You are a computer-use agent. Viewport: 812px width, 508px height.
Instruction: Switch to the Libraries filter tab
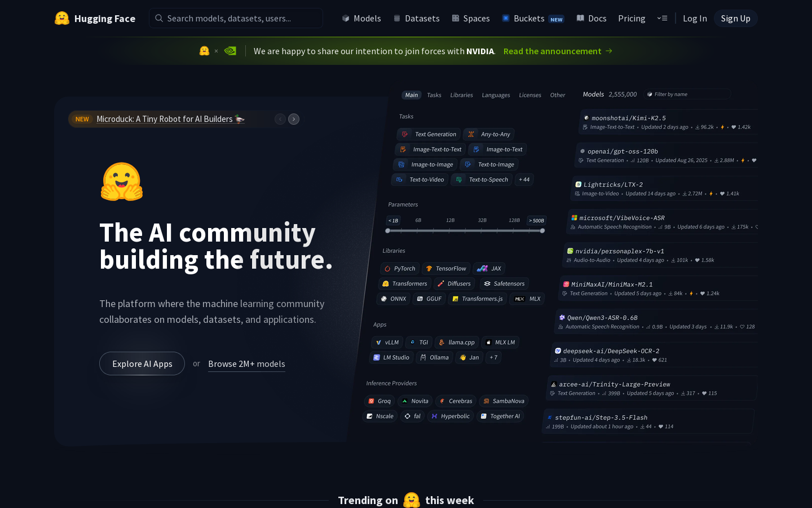[462, 95]
